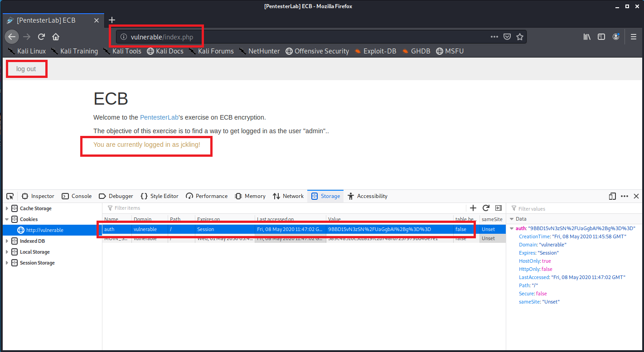This screenshot has height=352, width=644.
Task: Open a new browser tab
Action: (x=112, y=20)
